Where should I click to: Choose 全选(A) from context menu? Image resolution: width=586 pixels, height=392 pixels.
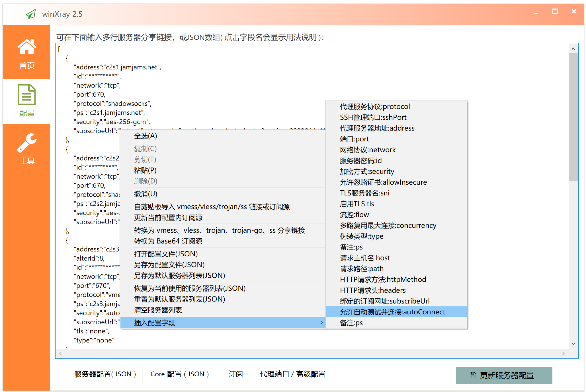146,136
